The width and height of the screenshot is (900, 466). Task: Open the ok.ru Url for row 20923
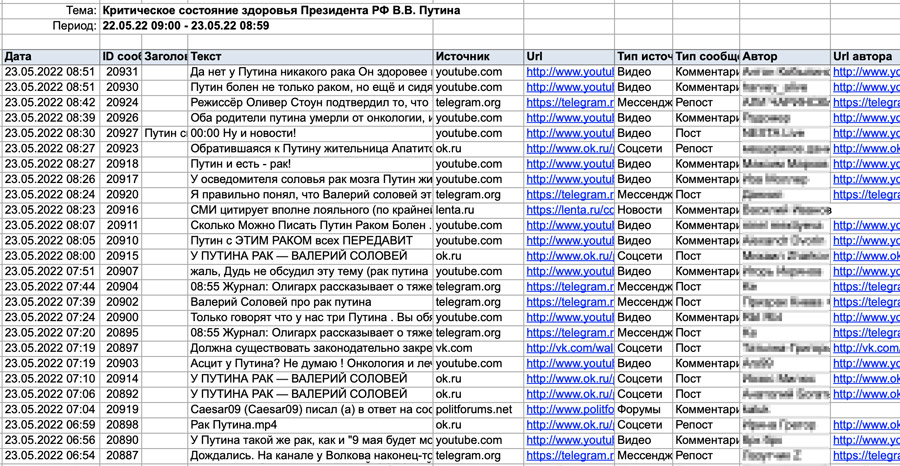coord(569,148)
